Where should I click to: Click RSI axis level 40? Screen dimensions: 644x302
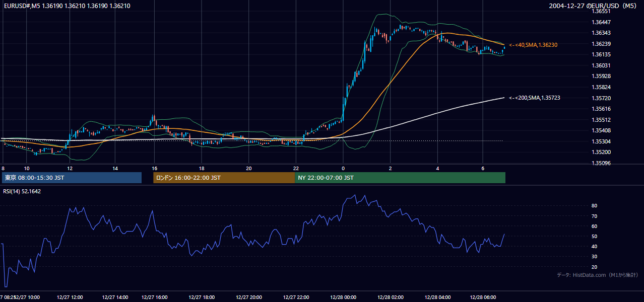point(595,246)
